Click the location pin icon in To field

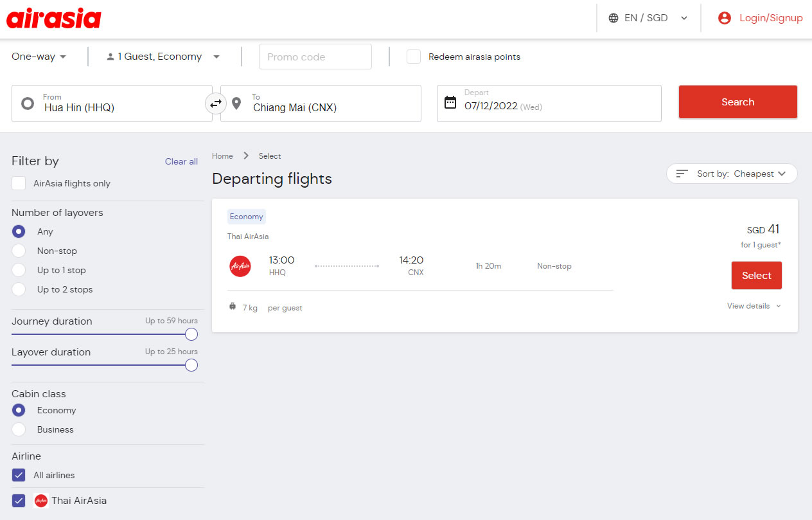[x=236, y=103]
